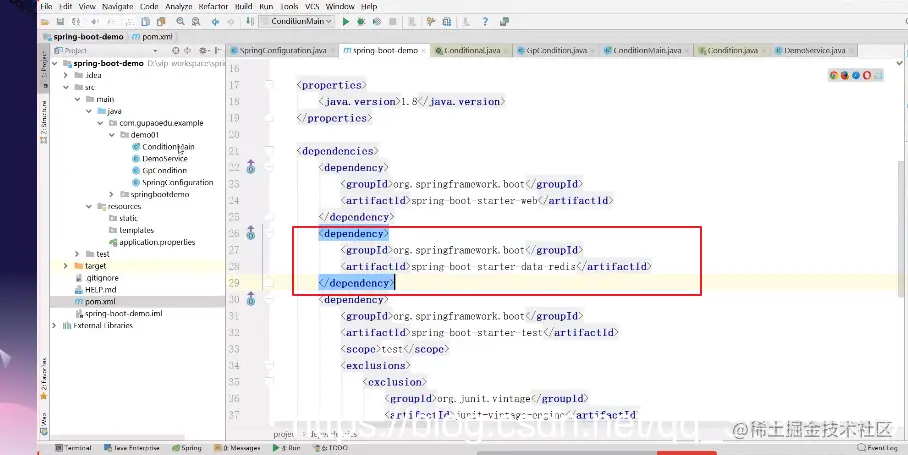Click the Replace toolbar icon
The width and height of the screenshot is (908, 455).
[196, 21]
